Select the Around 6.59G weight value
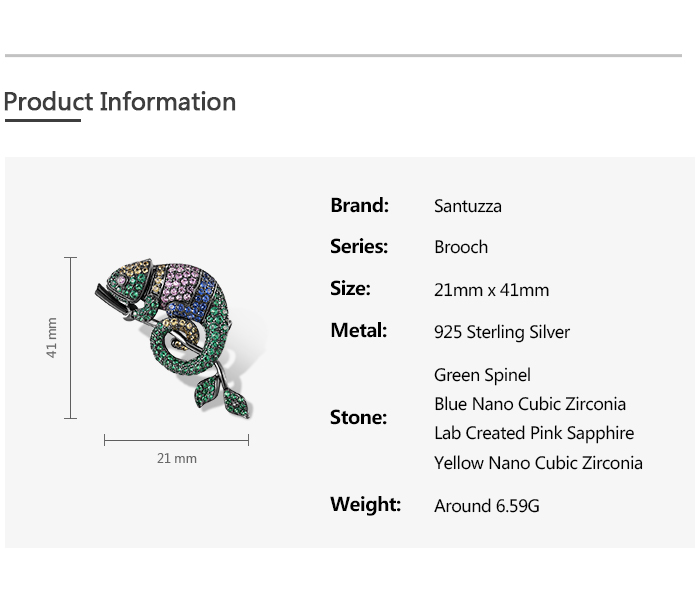Viewport: 700px width, 606px height. (487, 506)
